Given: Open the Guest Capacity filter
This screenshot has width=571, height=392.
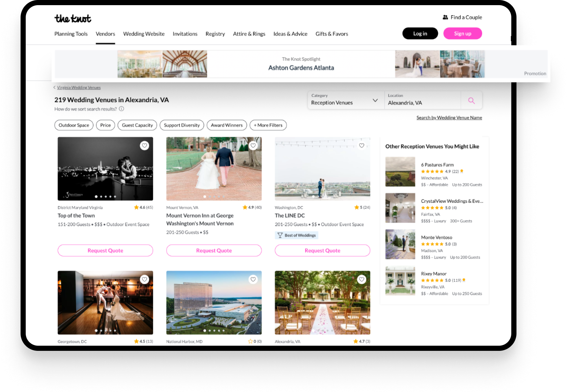Looking at the screenshot, I should pyautogui.click(x=137, y=125).
